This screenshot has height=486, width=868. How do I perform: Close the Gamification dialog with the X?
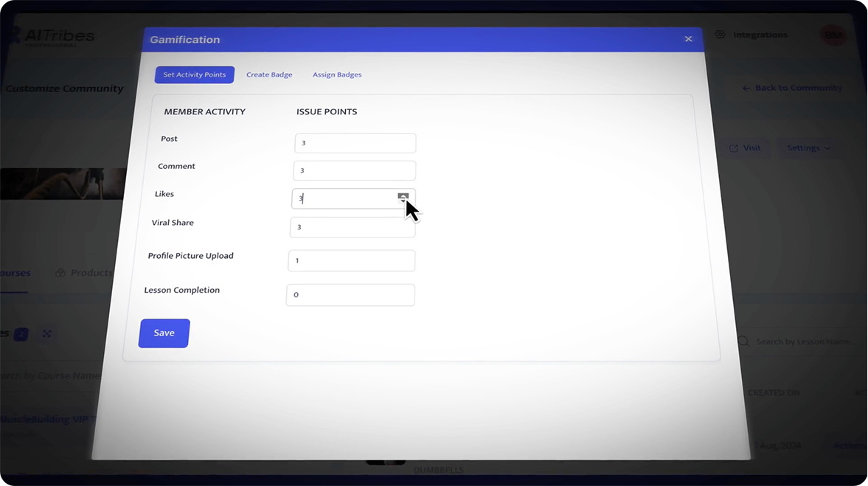[x=688, y=39]
